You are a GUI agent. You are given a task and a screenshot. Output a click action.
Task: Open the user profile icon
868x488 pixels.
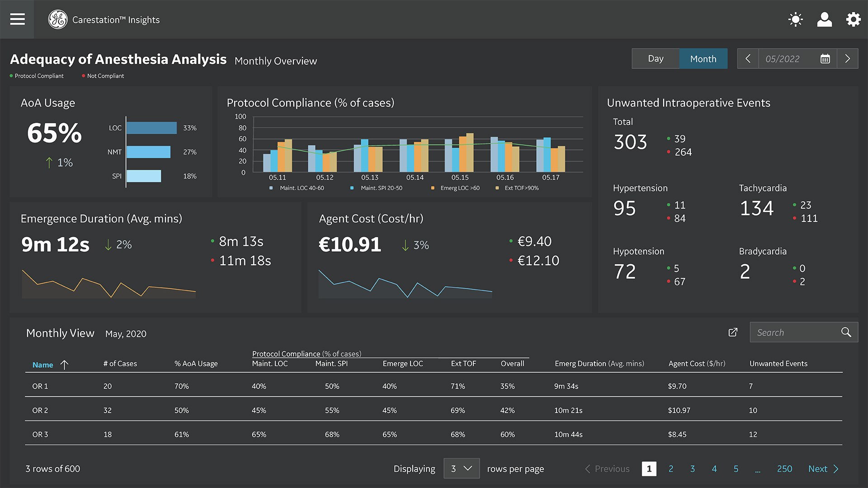pyautogui.click(x=824, y=19)
